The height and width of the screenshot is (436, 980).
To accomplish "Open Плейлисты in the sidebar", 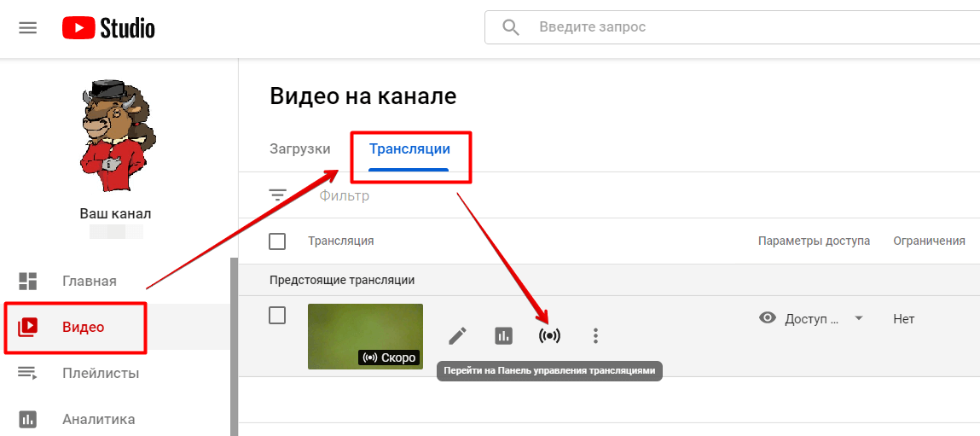I will tap(100, 373).
